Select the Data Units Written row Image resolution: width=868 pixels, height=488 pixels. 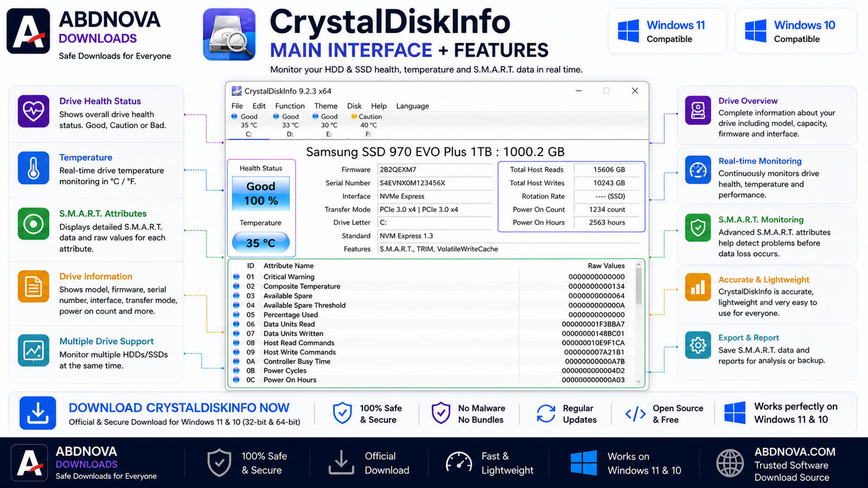click(431, 333)
